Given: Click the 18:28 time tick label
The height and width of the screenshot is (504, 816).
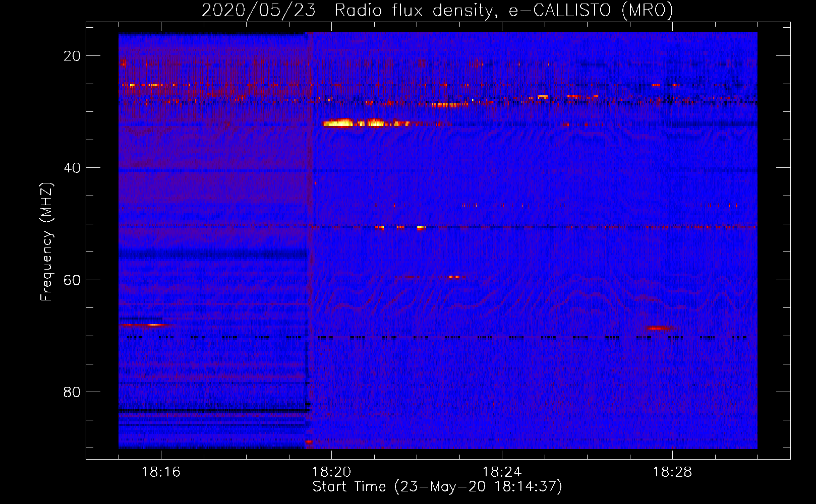Looking at the screenshot, I should point(672,472).
